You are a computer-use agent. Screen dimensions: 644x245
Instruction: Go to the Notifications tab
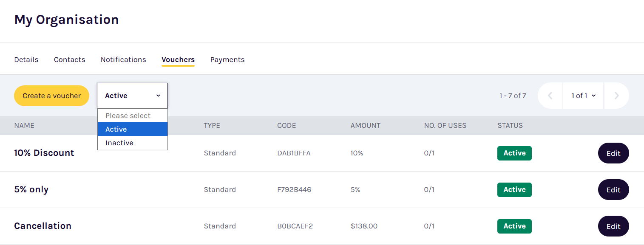[123, 60]
